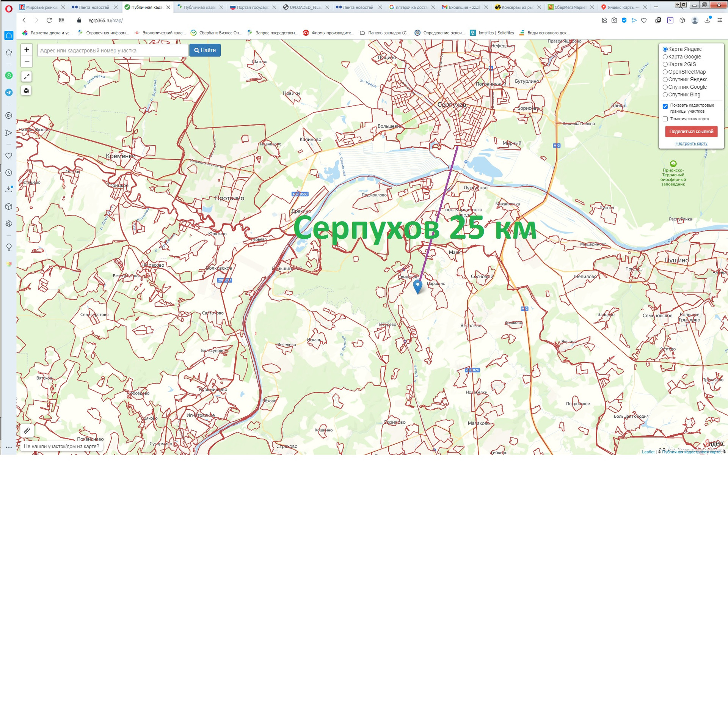Click the Найти search button
The height and width of the screenshot is (714, 728).
point(205,50)
